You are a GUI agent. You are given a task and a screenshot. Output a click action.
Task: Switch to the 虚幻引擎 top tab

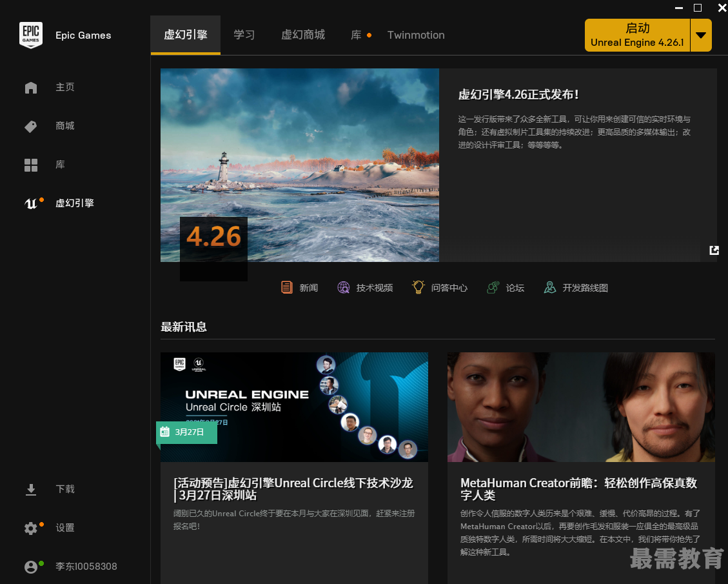click(185, 35)
